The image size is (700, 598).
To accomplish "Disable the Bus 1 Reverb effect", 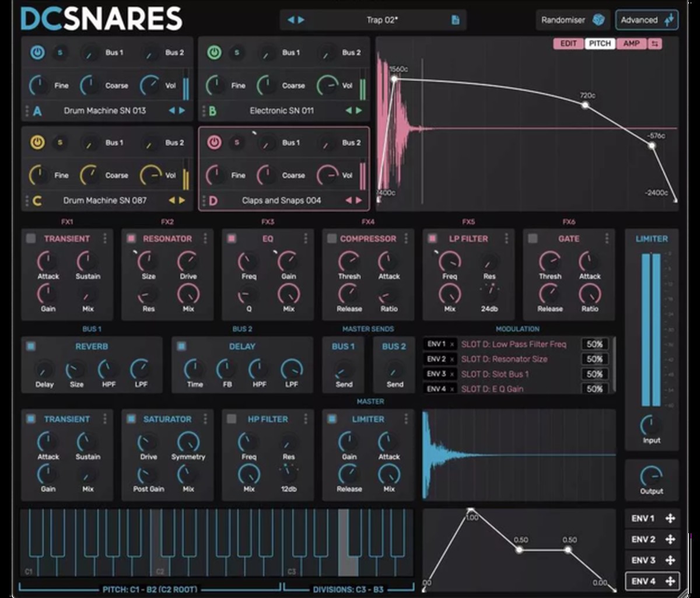I will [x=31, y=347].
